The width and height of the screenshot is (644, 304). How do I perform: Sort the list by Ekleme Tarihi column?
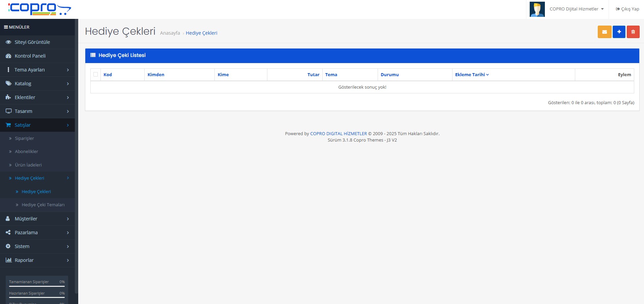471,75
